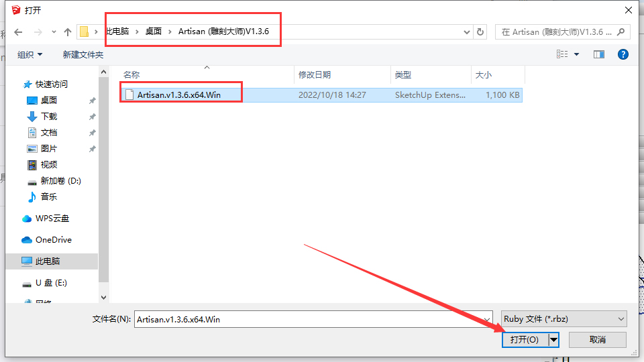Image resolution: width=644 pixels, height=362 pixels.
Task: Sort by 名称 column header
Action: [x=131, y=74]
